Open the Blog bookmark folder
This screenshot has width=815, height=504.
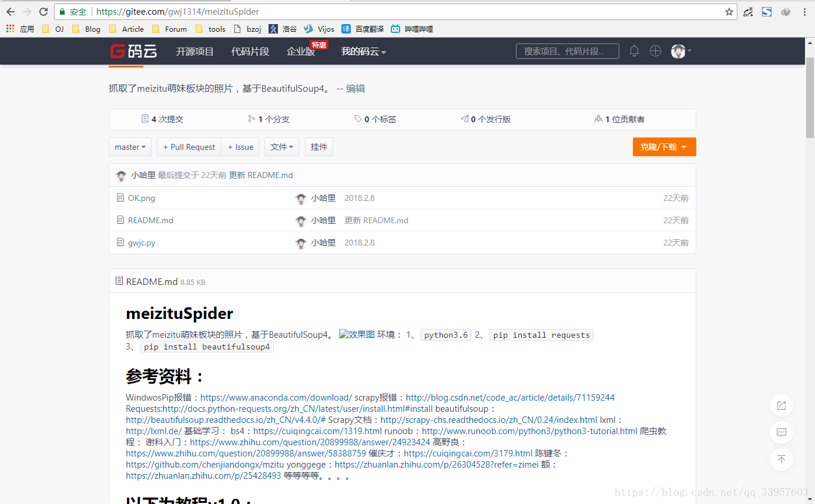pyautogui.click(x=86, y=29)
